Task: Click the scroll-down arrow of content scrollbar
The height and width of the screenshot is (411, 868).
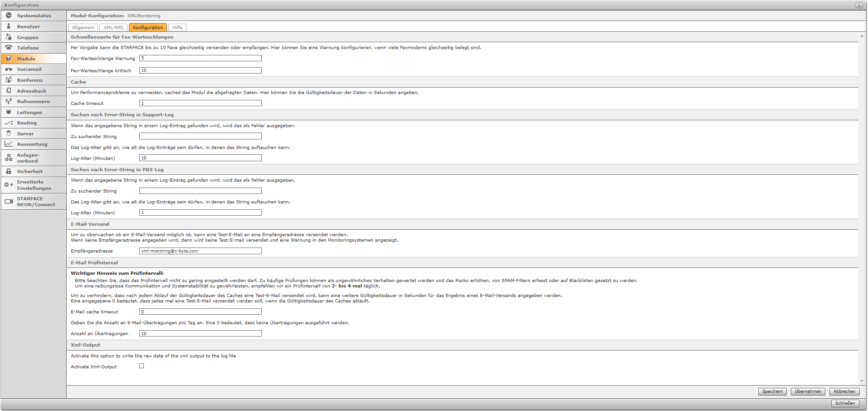Action: [862, 381]
